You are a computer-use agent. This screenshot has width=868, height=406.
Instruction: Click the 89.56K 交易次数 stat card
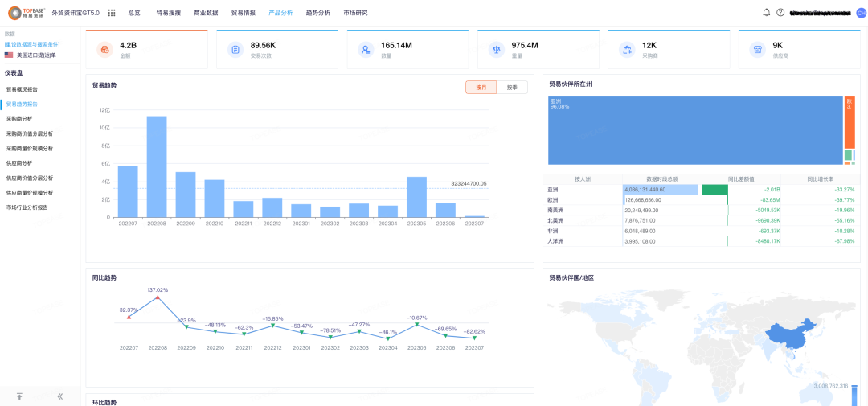[277, 49]
